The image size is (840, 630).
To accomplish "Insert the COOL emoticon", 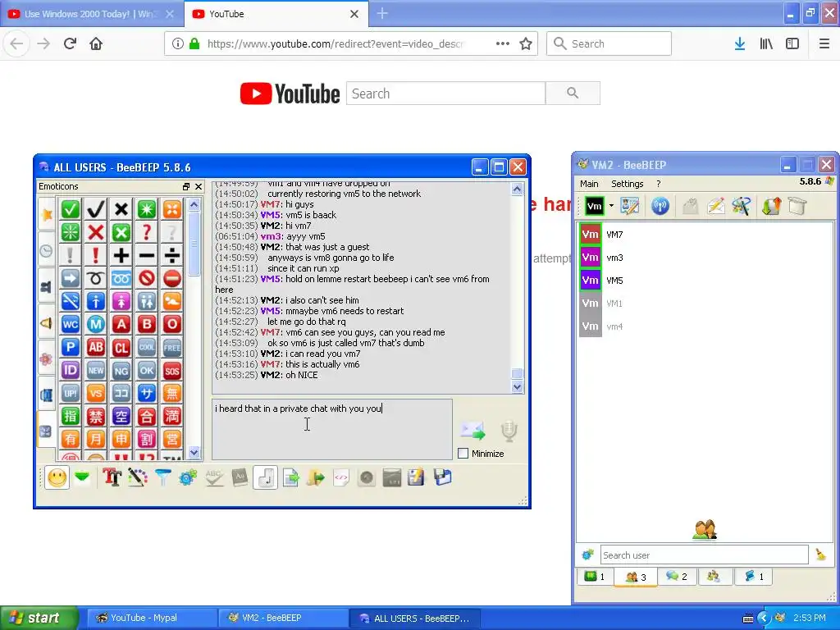I will pyautogui.click(x=146, y=347).
